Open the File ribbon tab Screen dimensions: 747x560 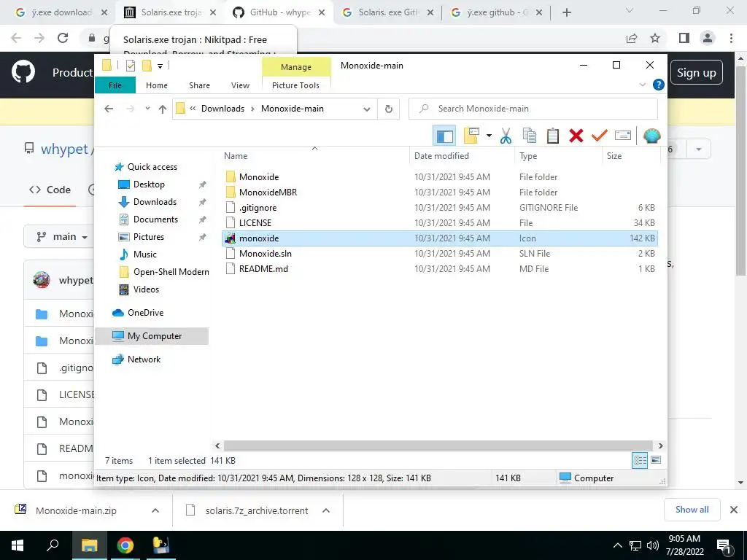coord(115,85)
